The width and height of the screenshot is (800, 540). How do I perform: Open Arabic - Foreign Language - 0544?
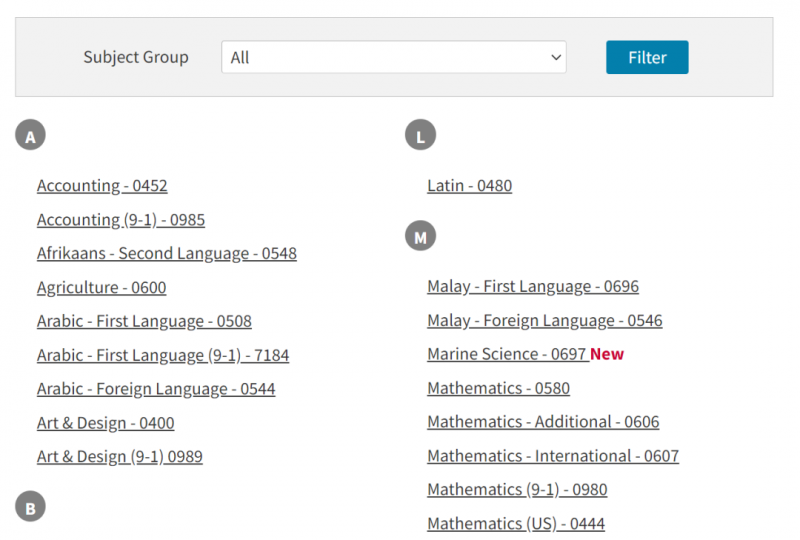156,389
